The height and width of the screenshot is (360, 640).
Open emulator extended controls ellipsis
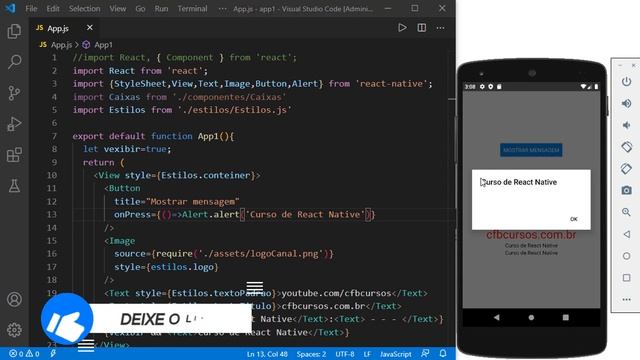[x=626, y=300]
